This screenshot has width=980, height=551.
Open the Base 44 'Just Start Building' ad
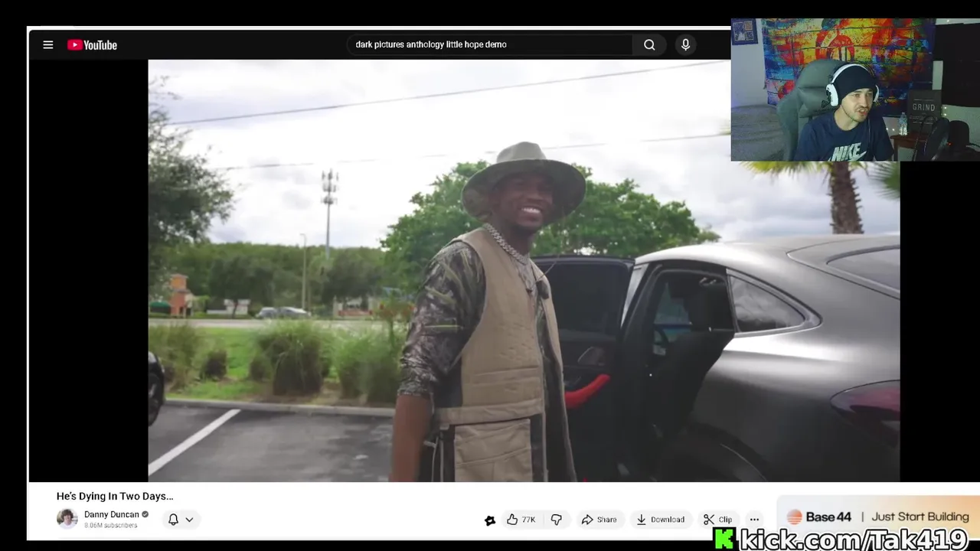pos(878,517)
